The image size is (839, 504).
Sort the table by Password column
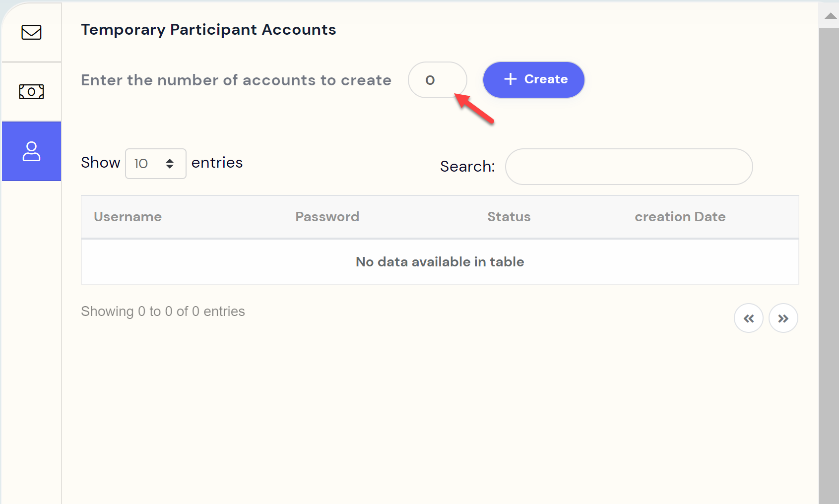327,217
